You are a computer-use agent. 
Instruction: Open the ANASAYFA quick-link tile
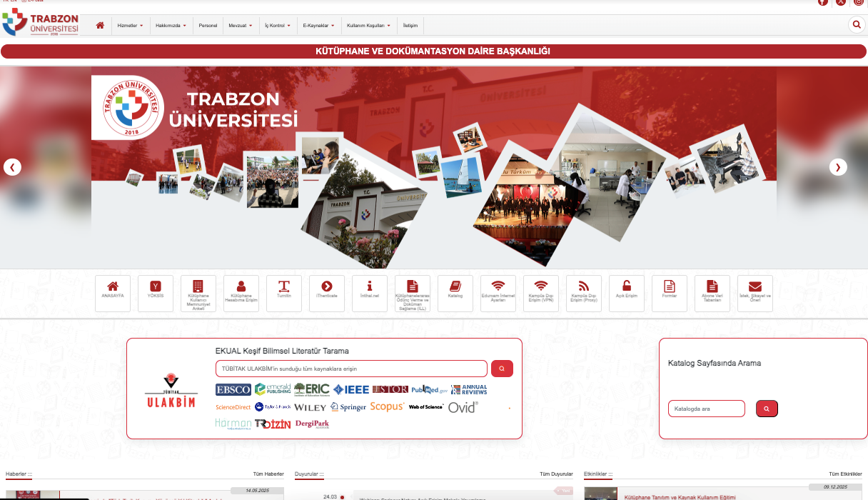pyautogui.click(x=113, y=294)
